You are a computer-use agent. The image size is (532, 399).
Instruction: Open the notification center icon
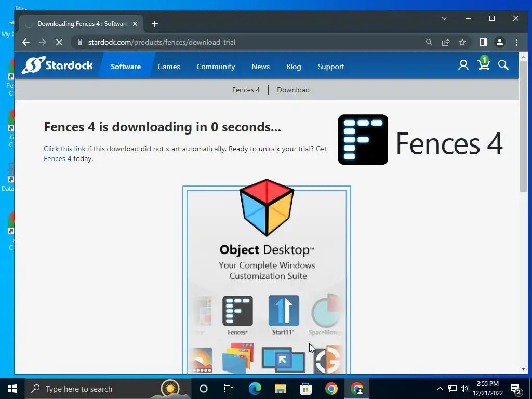516,389
